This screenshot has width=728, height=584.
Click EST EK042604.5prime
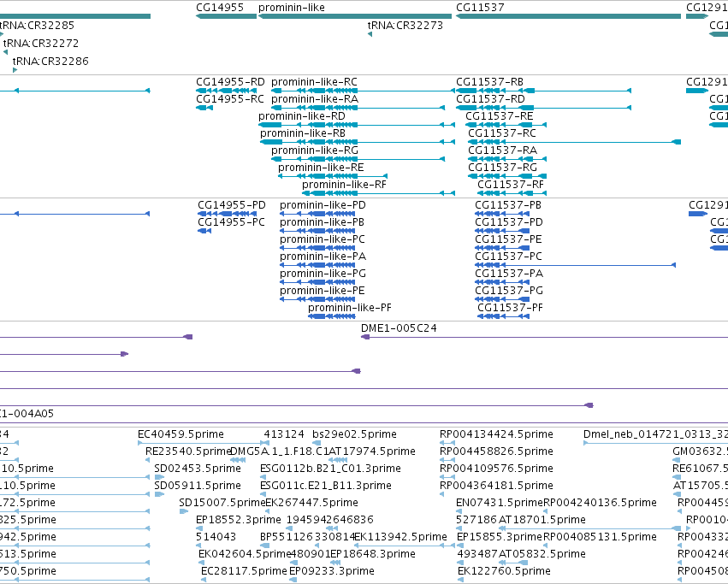(x=245, y=554)
